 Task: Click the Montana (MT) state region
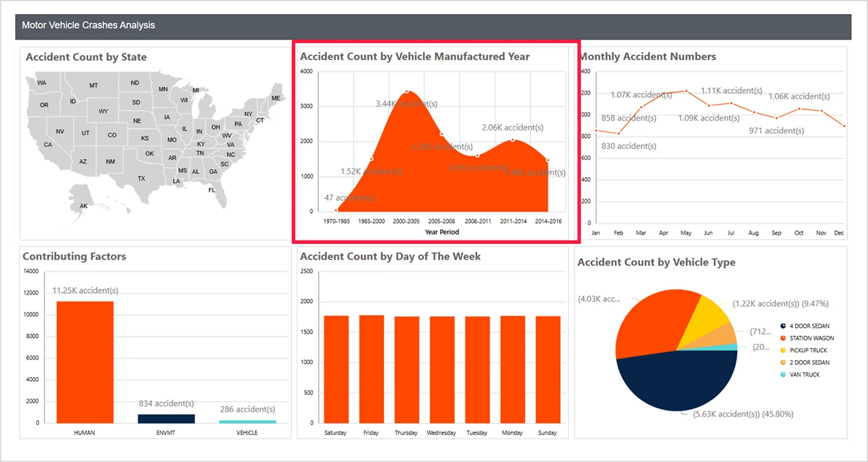[x=94, y=85]
